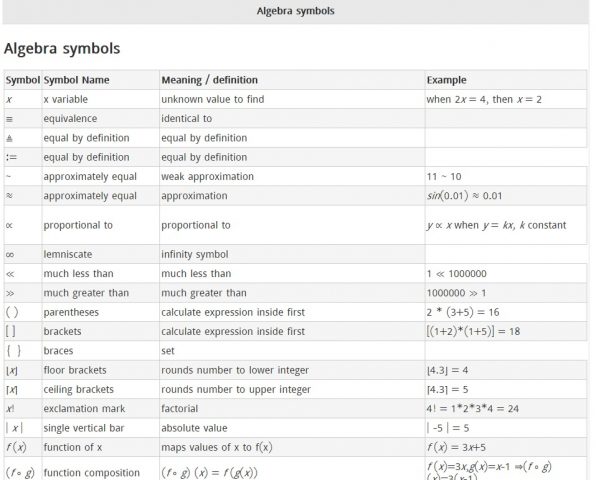Click the '11 ~ 10' example

444,177
